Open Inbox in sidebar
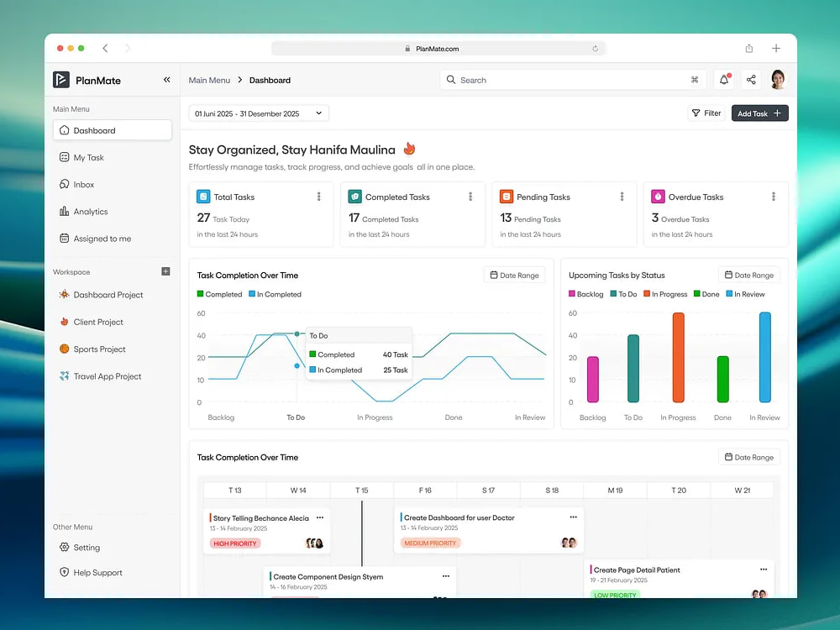 coord(113,184)
